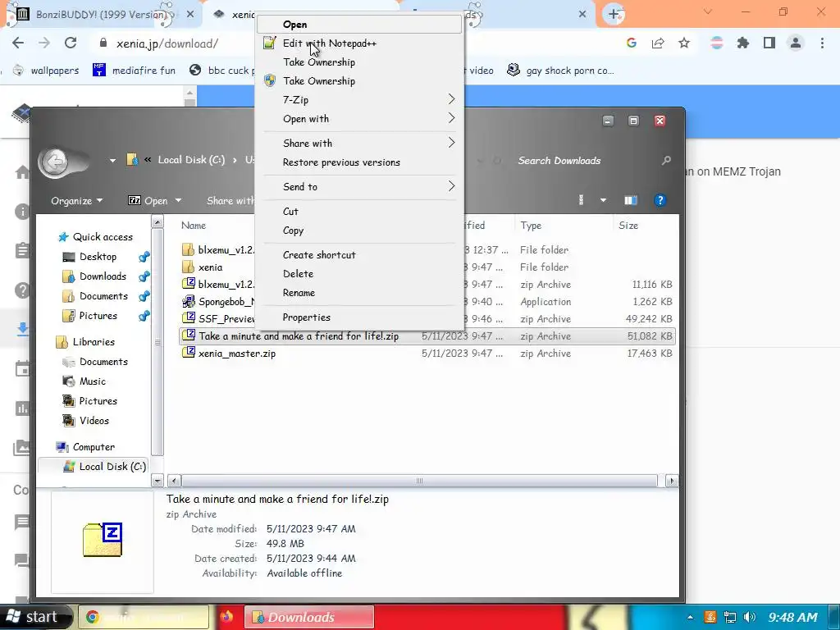This screenshot has height=630, width=840.
Task: Open Chrome profile avatar icon
Action: coord(796,43)
